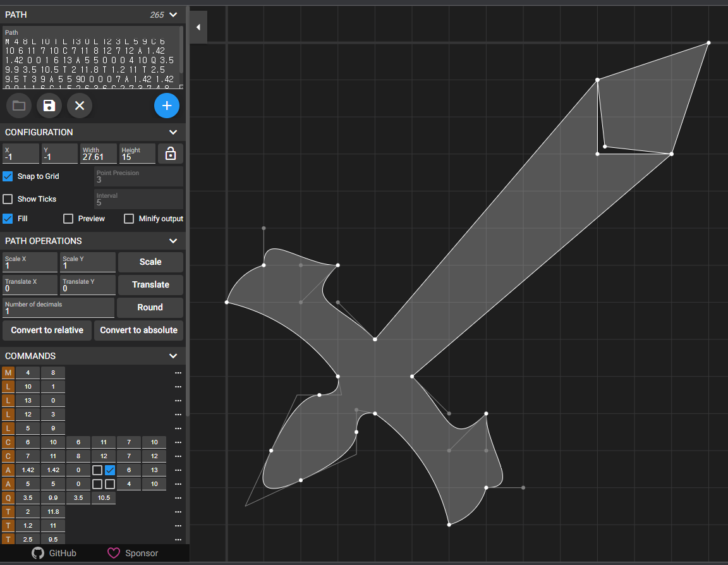This screenshot has width=728, height=565.
Task: Toggle large-arc flag on A 1.42 row
Action: pos(97,470)
